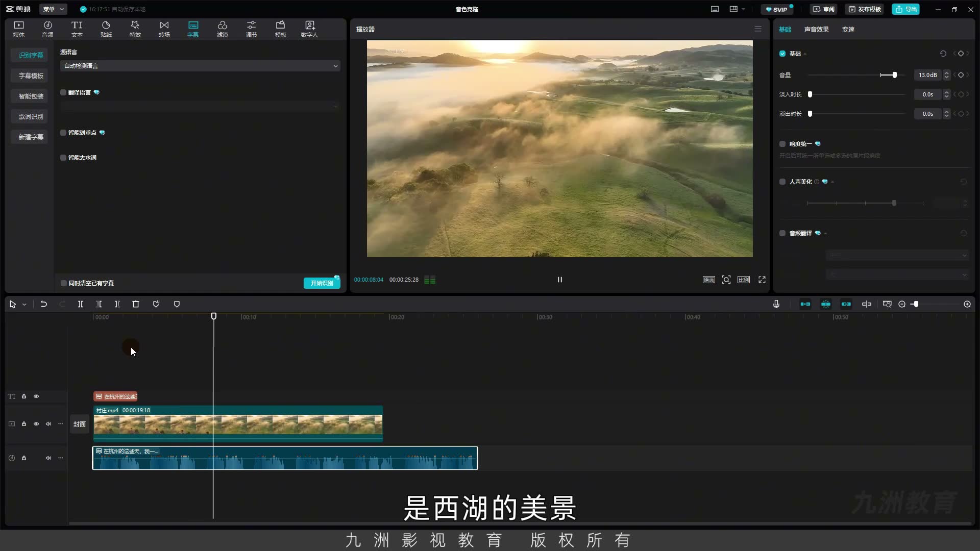Screen dimensions: 980x551
Task: Collapse the 人声美化 section arrow
Action: click(x=832, y=182)
